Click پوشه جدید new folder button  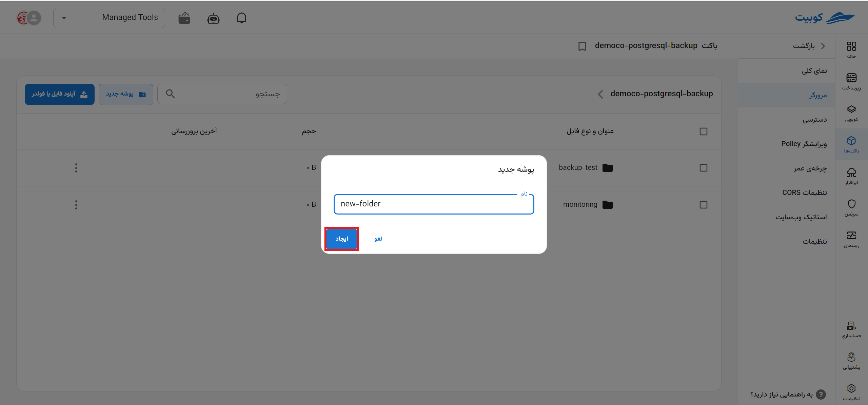pos(126,94)
